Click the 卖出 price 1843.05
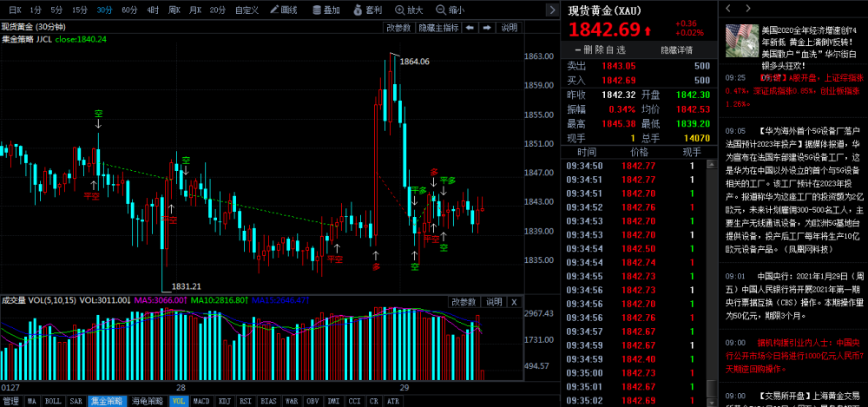The width and height of the screenshot is (868, 407). (619, 66)
